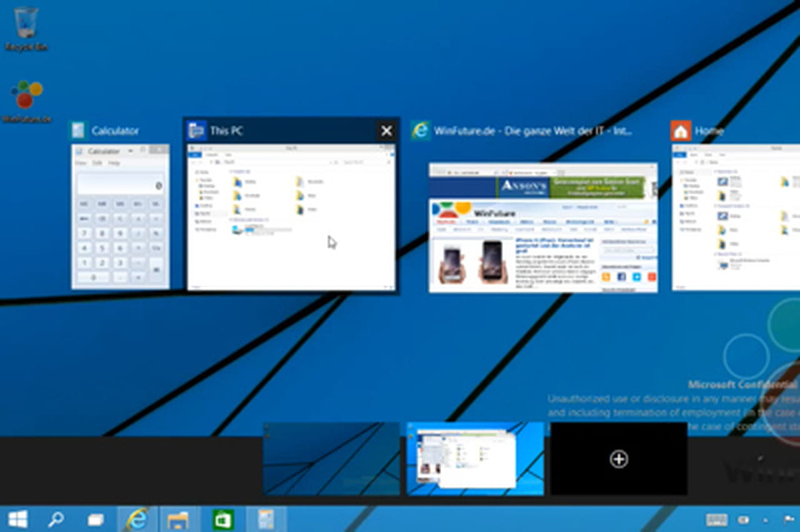Open Search from the taskbar

56,519
